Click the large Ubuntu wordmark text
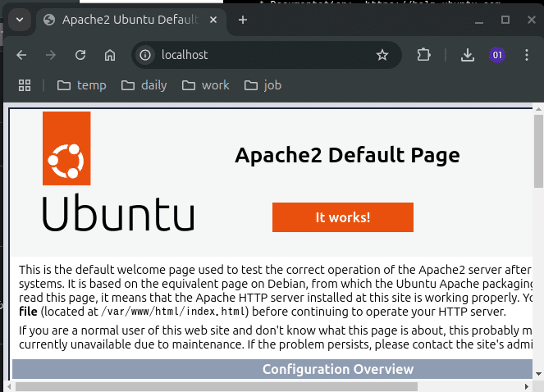This screenshot has height=392, width=544. (x=118, y=212)
